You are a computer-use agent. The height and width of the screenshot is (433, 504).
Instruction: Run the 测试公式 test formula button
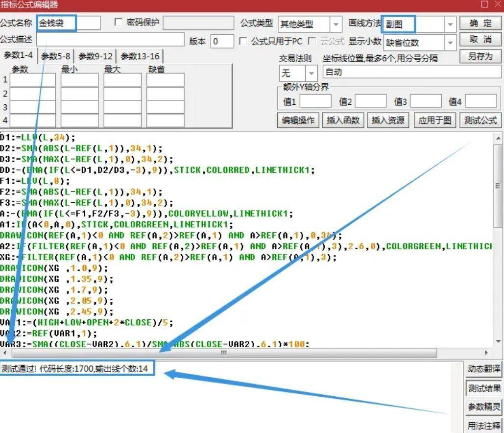[x=480, y=120]
